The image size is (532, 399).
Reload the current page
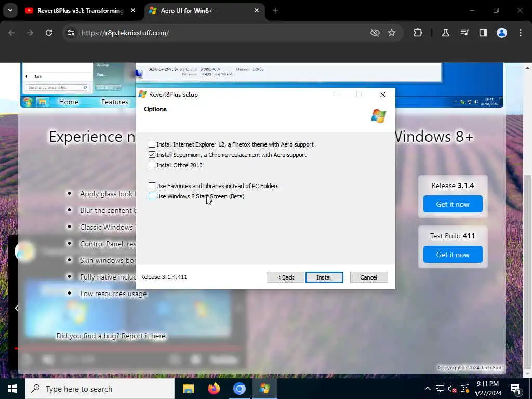(49, 33)
